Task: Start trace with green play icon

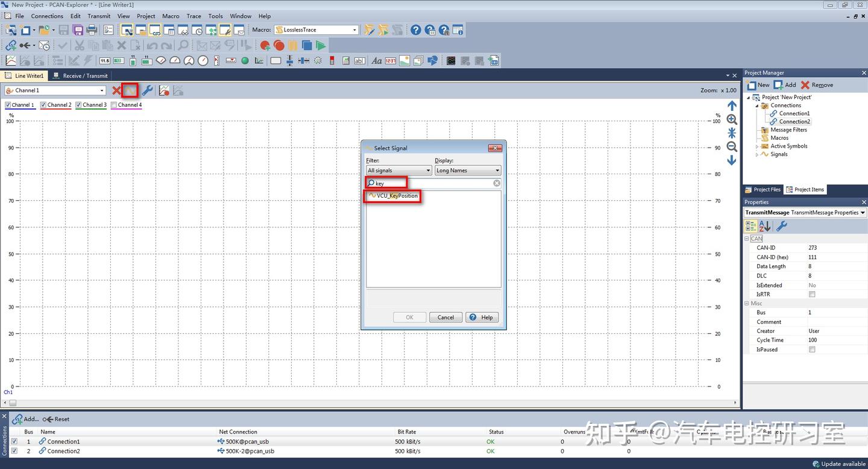Action: 321,45
